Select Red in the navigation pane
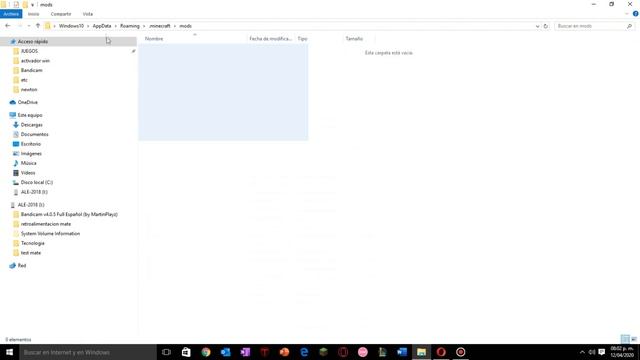The height and width of the screenshot is (360, 640). tap(22, 266)
